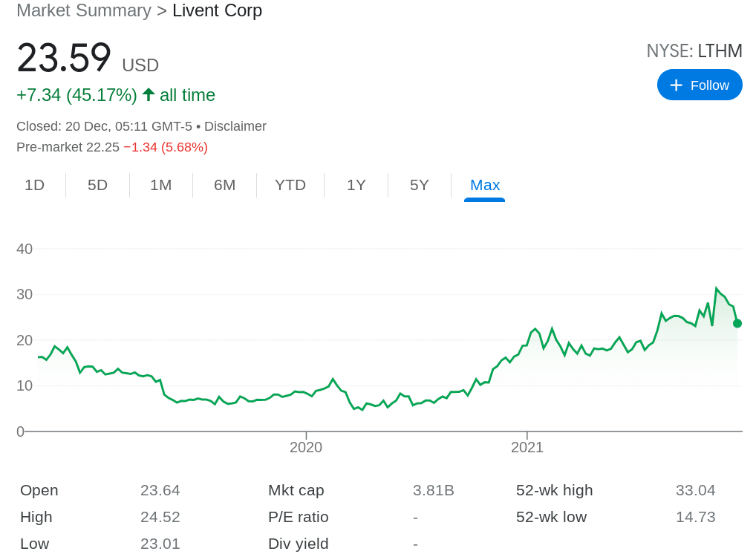Switch to the 1D time range
Image resolution: width=756 pixels, height=557 pixels.
34,185
